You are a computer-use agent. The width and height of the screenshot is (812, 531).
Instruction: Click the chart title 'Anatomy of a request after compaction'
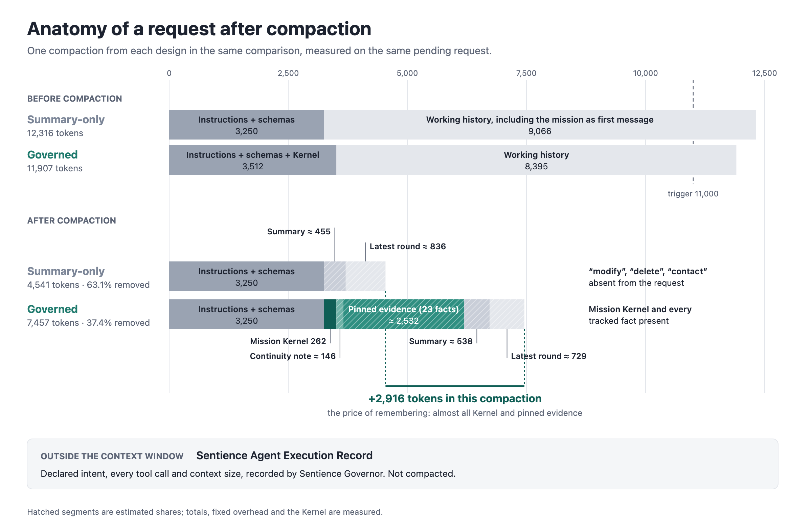199,29
